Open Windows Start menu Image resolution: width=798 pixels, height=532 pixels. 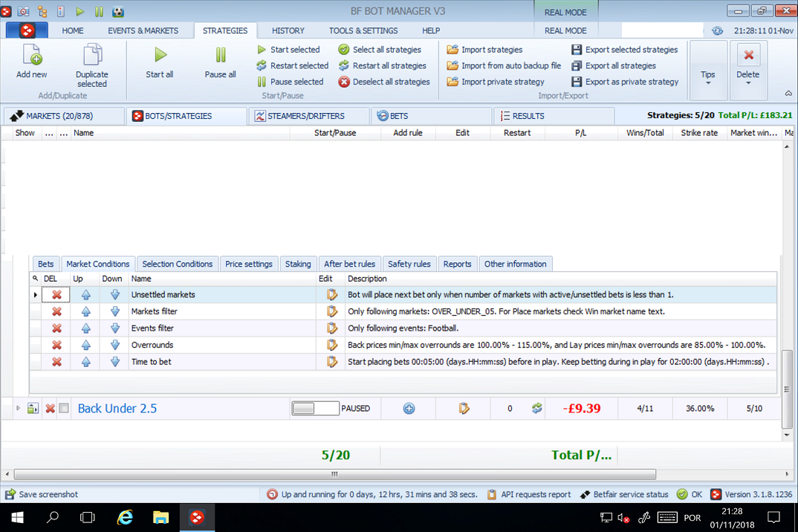point(17,518)
